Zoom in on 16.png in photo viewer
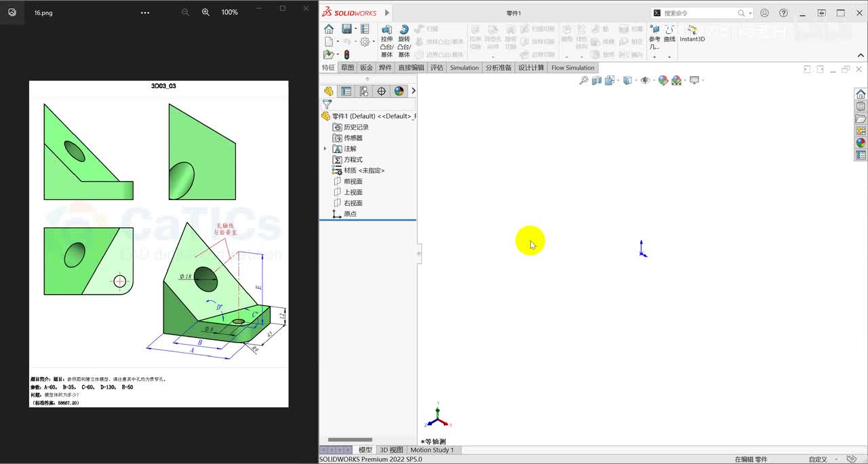Image resolution: width=868 pixels, height=464 pixels. [x=205, y=12]
